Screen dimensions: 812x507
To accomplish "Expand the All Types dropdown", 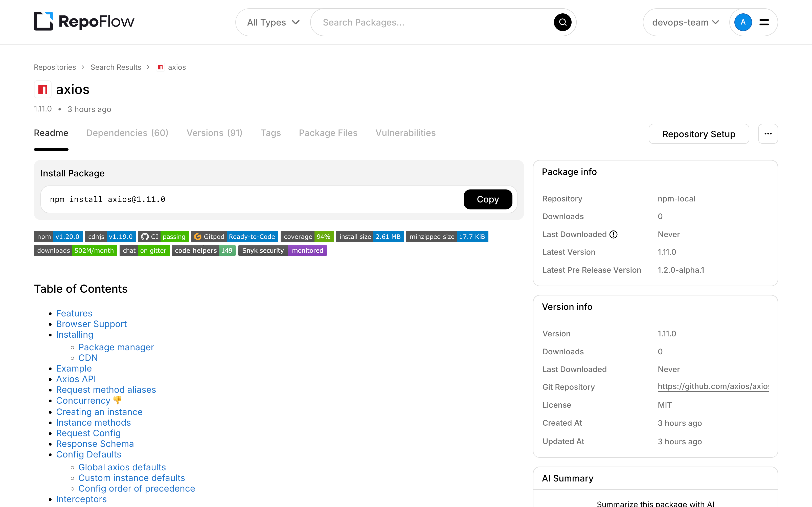I will pos(273,22).
